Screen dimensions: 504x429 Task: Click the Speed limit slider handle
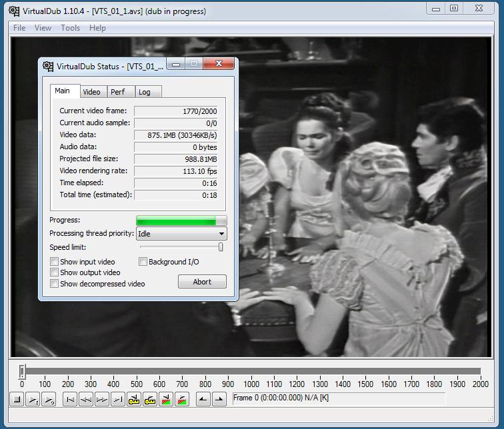tap(221, 247)
